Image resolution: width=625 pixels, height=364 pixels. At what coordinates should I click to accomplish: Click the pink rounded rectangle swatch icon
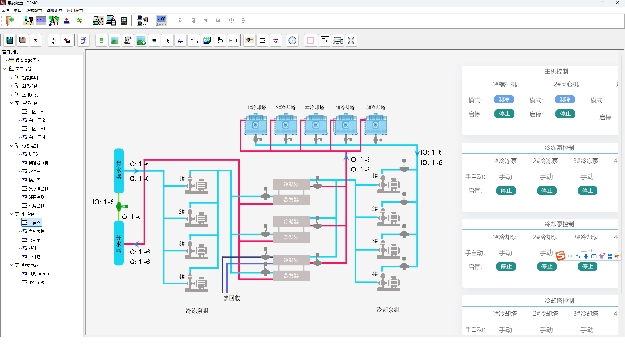click(x=310, y=40)
